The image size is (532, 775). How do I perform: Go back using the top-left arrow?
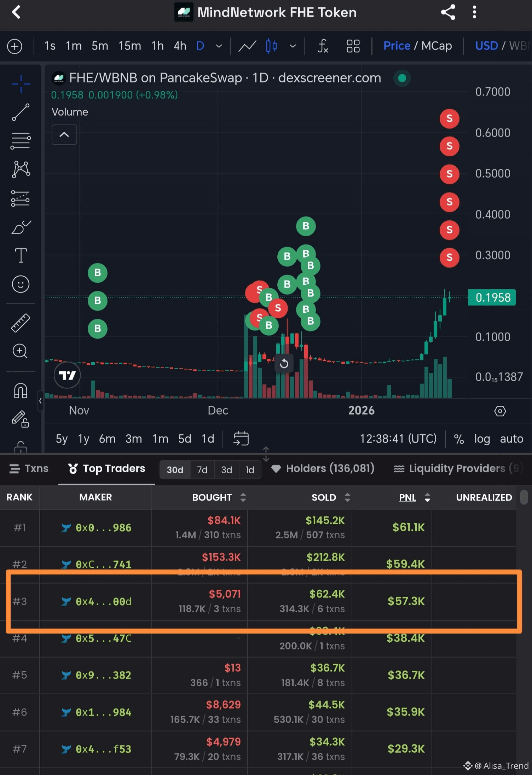(x=16, y=12)
